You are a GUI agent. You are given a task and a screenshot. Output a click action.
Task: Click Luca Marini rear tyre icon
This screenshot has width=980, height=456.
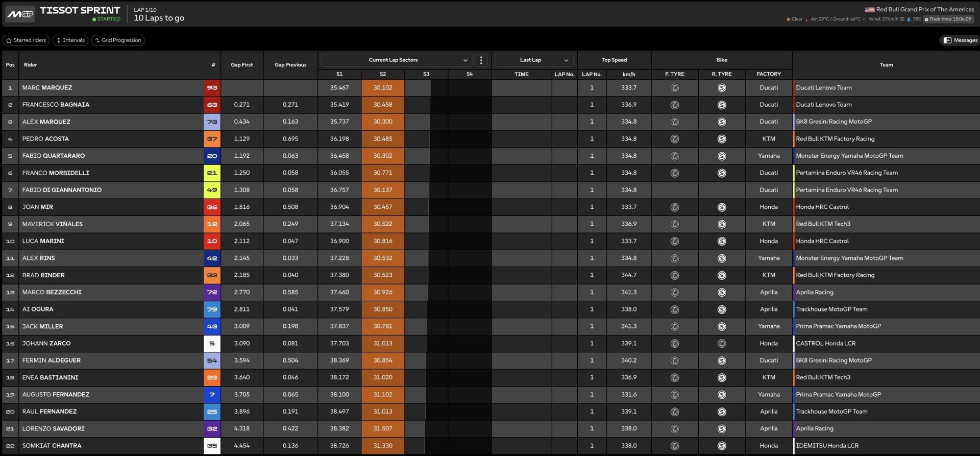click(722, 241)
